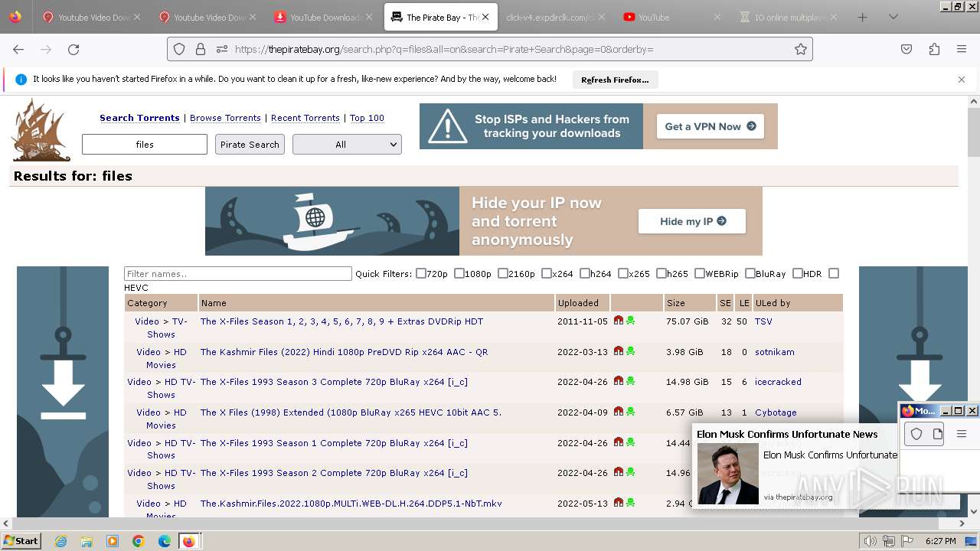The image size is (980, 551).
Task: Reload the page with the refresh icon
Action: (x=73, y=49)
